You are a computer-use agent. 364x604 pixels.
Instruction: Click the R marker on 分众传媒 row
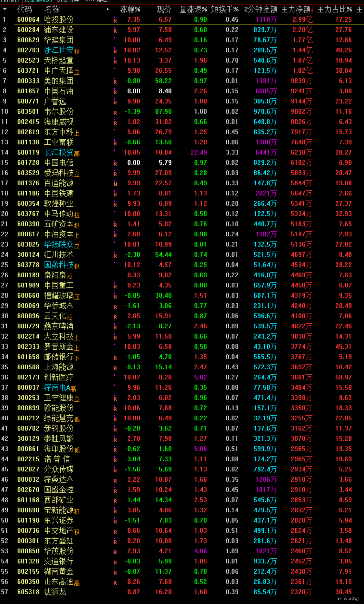point(115,471)
